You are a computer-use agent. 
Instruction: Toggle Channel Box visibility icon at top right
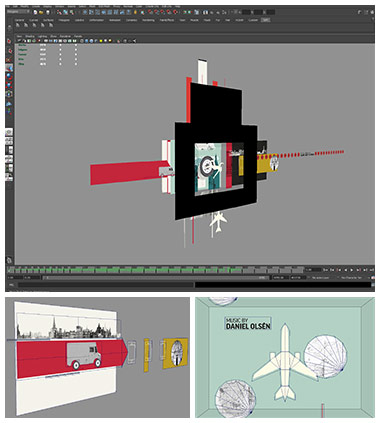point(372,12)
